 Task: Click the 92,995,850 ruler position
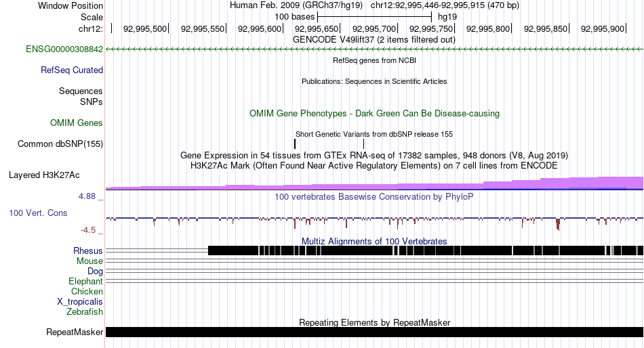click(x=546, y=28)
